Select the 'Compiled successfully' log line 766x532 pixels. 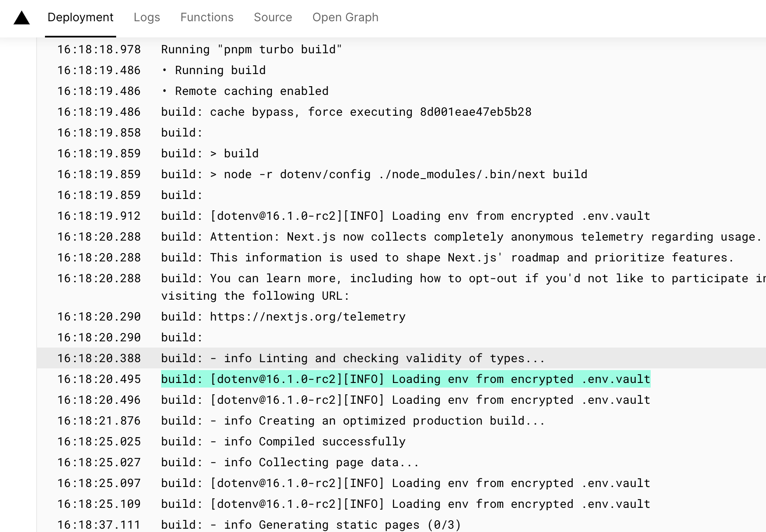pos(284,442)
